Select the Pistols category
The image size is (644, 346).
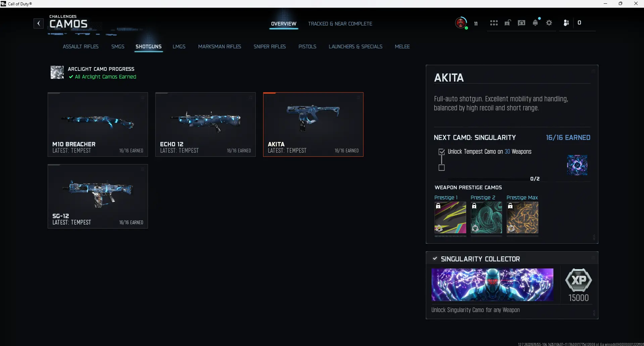pos(307,47)
